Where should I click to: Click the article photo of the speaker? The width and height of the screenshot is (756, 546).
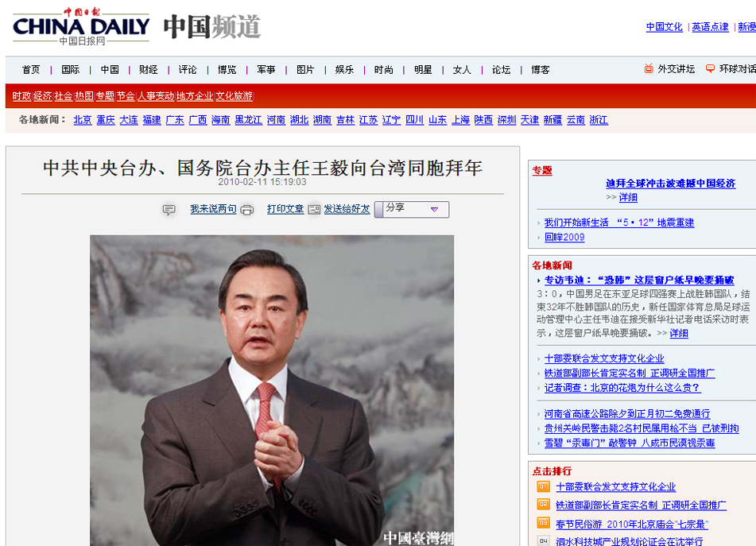272,389
